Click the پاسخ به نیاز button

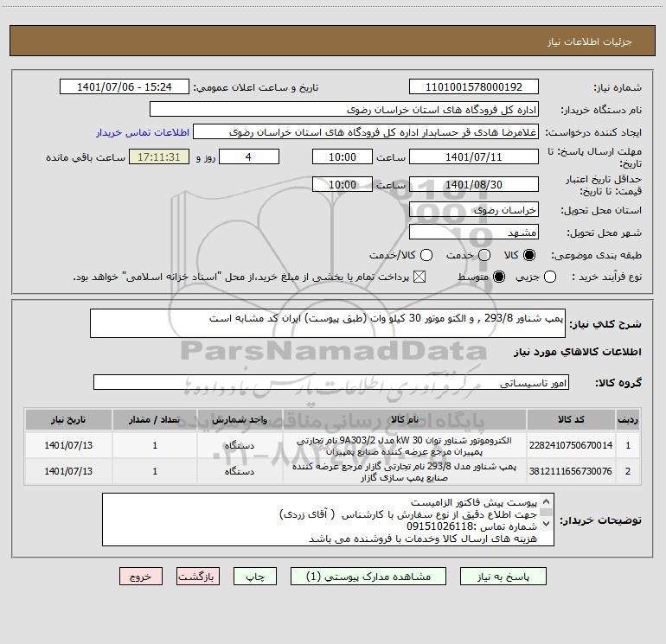pos(503,577)
